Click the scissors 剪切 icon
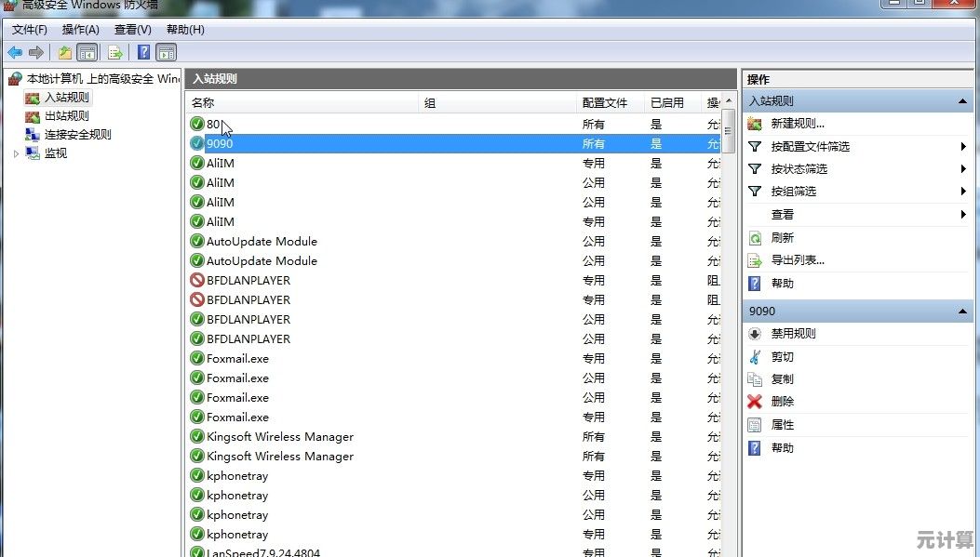This screenshot has width=980, height=557. click(755, 357)
